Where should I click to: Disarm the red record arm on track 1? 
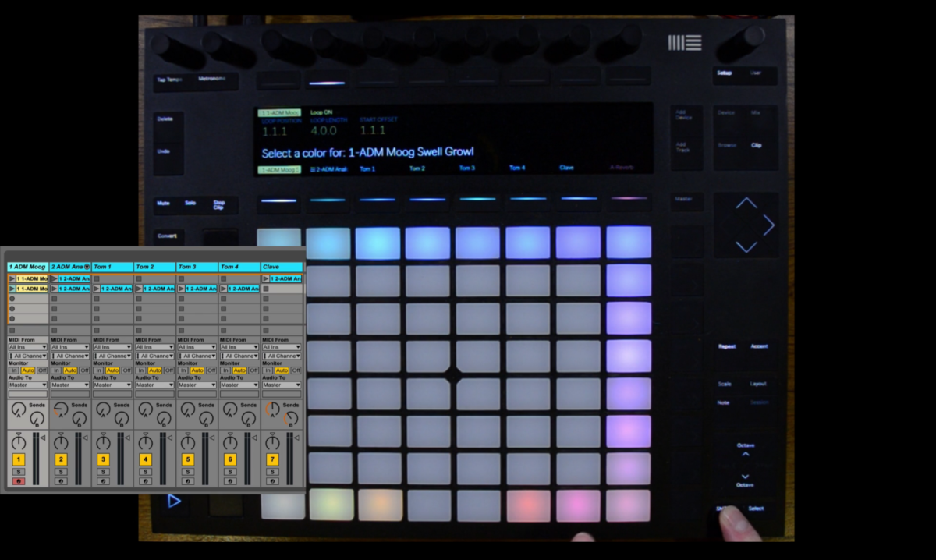(x=19, y=481)
